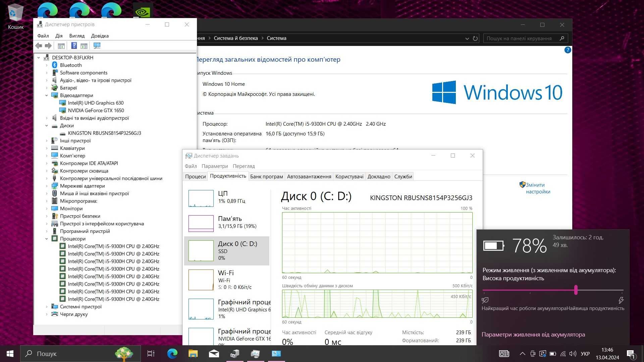Open Task View from the taskbar
644x362 pixels.
tap(151, 354)
